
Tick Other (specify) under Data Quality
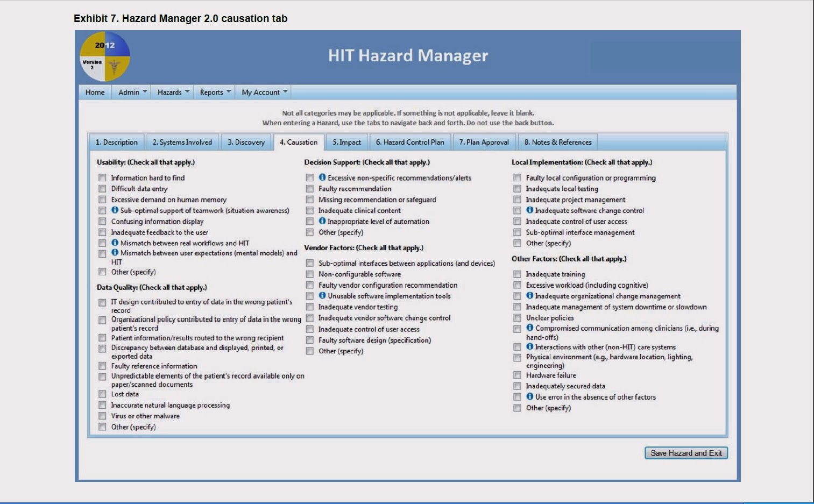pos(102,427)
